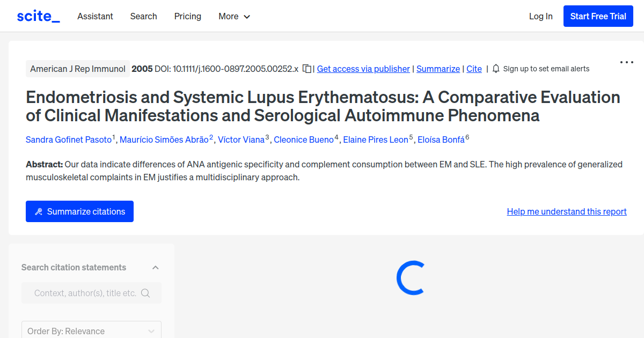Click the magnifier icon in citation search
644x338 pixels.
pyautogui.click(x=145, y=293)
